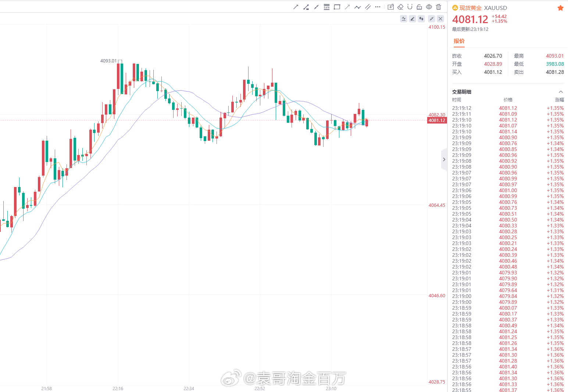Click the 时间 column header

coord(457,100)
